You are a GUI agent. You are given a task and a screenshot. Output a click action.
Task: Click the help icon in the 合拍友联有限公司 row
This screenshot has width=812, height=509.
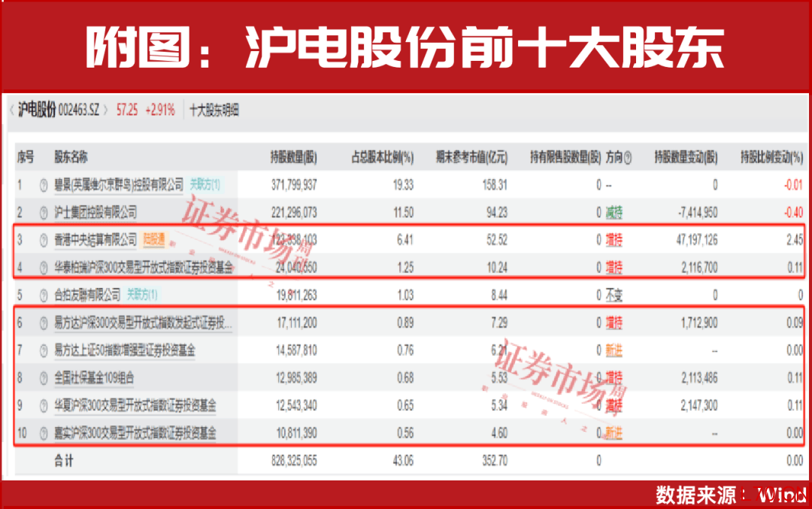(x=42, y=295)
